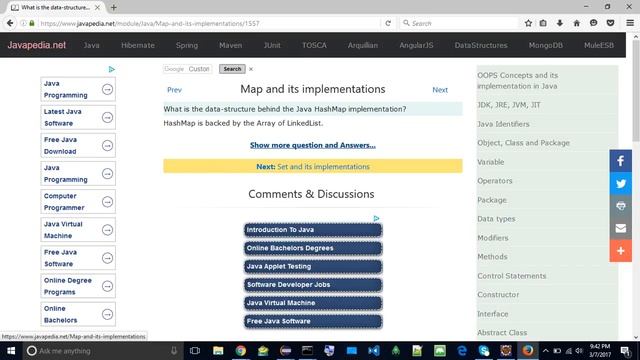This screenshot has width=640, height=360.
Task: Click arrow icon beside Online Degree Programs
Action: (107, 287)
